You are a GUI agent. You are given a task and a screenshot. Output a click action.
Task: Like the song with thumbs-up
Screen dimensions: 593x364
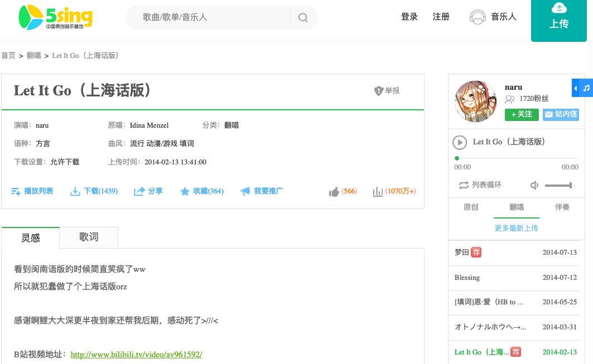point(334,192)
